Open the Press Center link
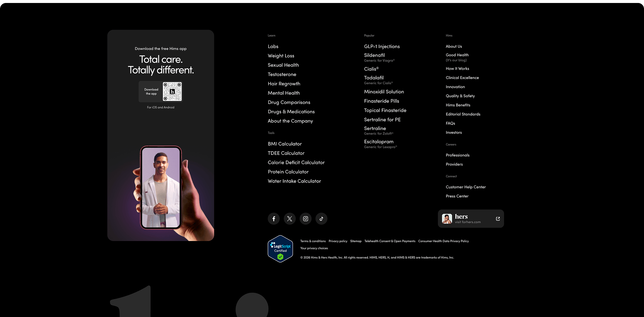 [x=457, y=196]
